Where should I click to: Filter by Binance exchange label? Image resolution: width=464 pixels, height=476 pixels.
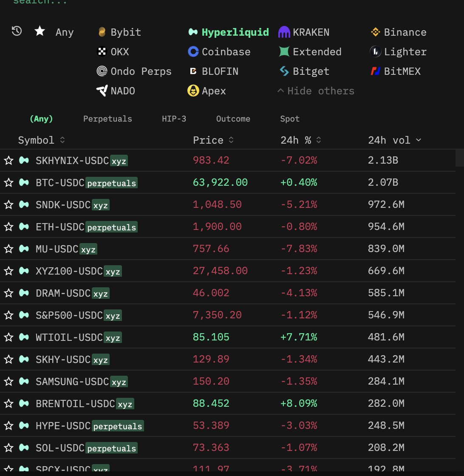tap(405, 32)
